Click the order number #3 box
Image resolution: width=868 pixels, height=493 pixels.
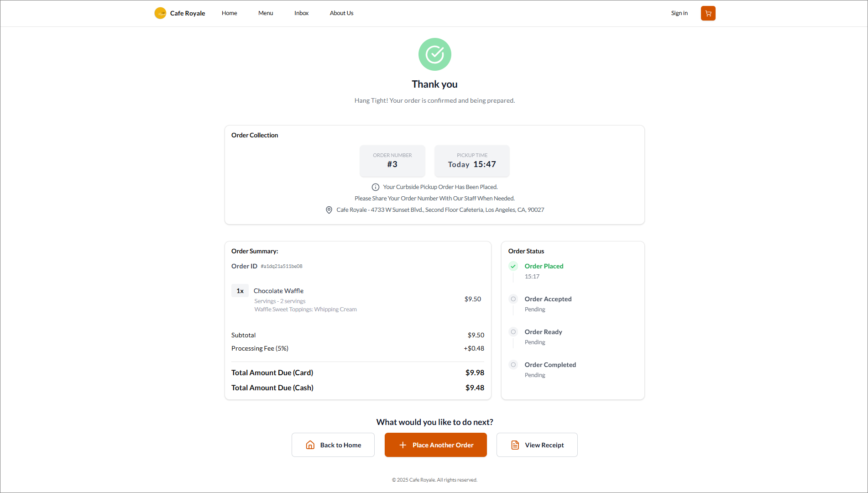tap(392, 161)
